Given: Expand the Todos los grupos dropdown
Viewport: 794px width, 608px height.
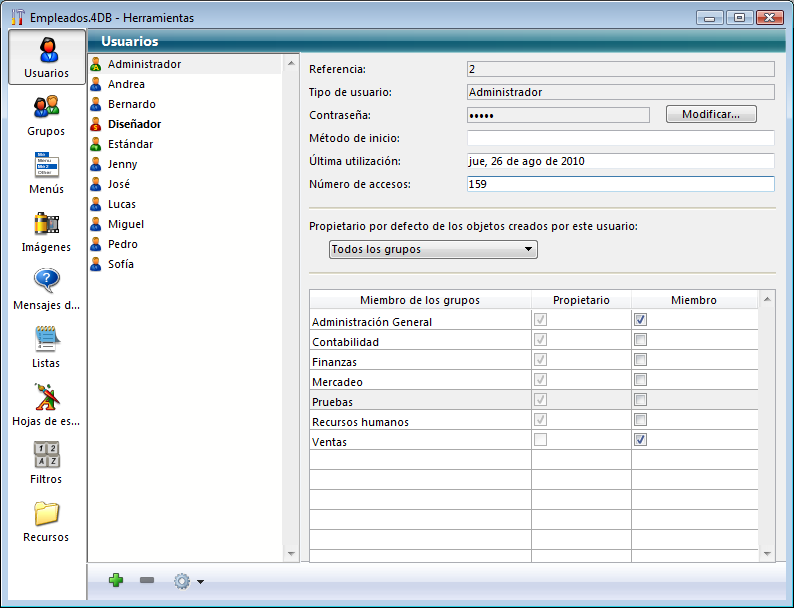Looking at the screenshot, I should pos(433,249).
